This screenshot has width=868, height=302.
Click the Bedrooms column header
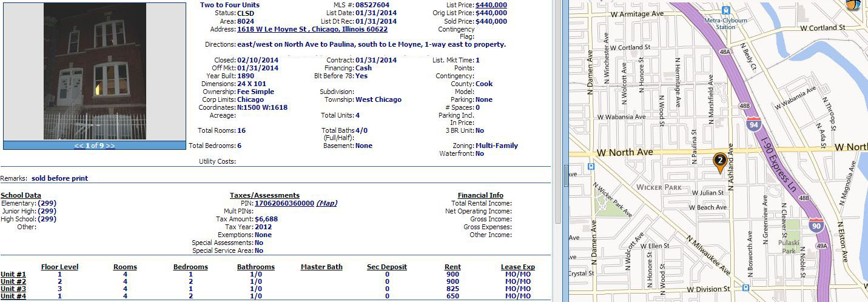(190, 267)
